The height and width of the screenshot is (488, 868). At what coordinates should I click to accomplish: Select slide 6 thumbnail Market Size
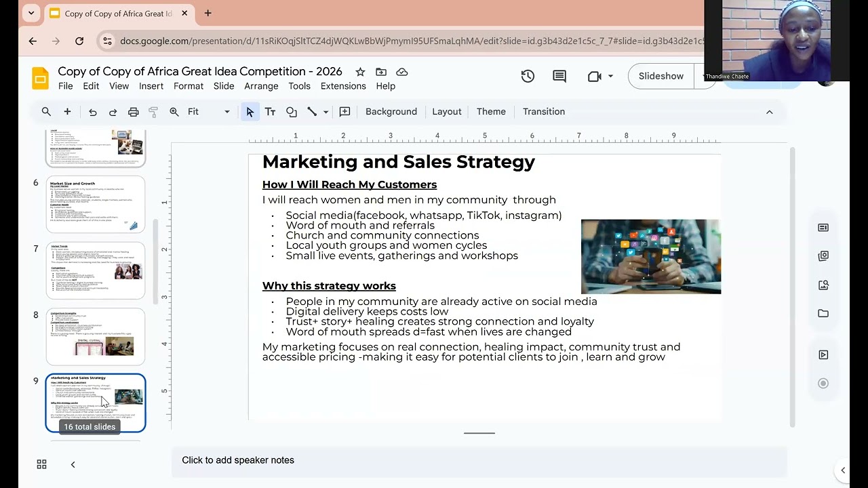(96, 204)
